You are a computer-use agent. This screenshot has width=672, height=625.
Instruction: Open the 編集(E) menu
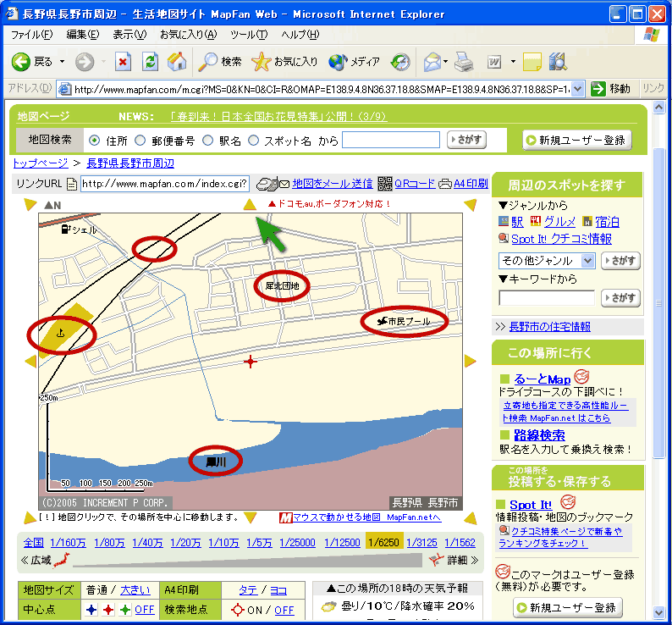click(x=83, y=35)
